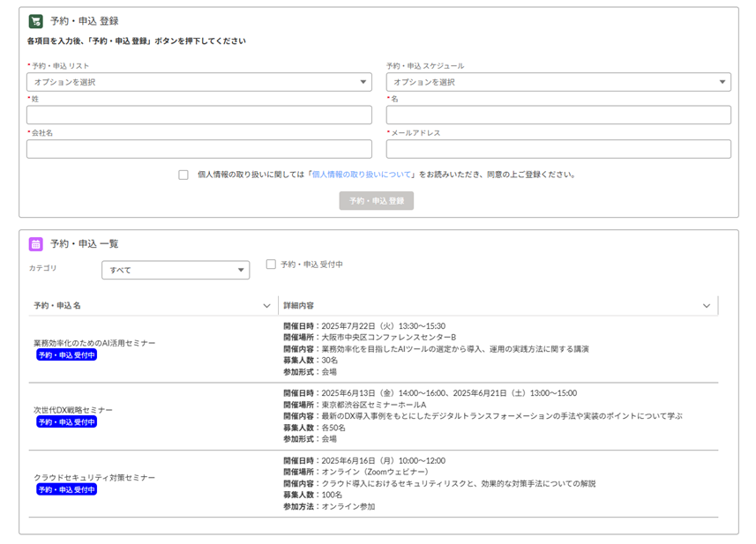Click 募集人数：各50名 text
756x544 pixels.
click(x=314, y=428)
